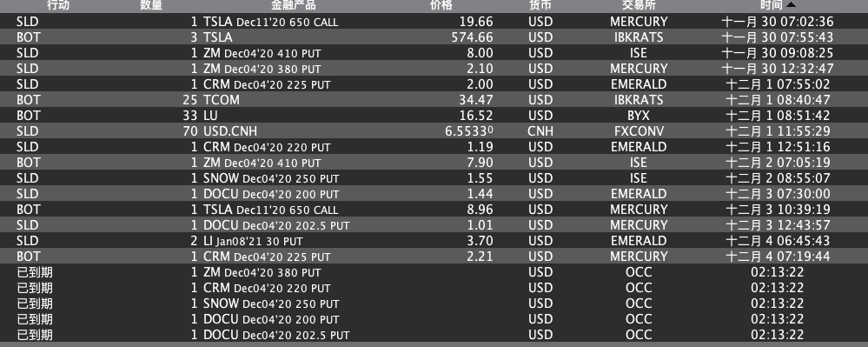Viewport: 868px width, 347px height.
Task: Click the 交易所 column header
Action: (x=639, y=5)
